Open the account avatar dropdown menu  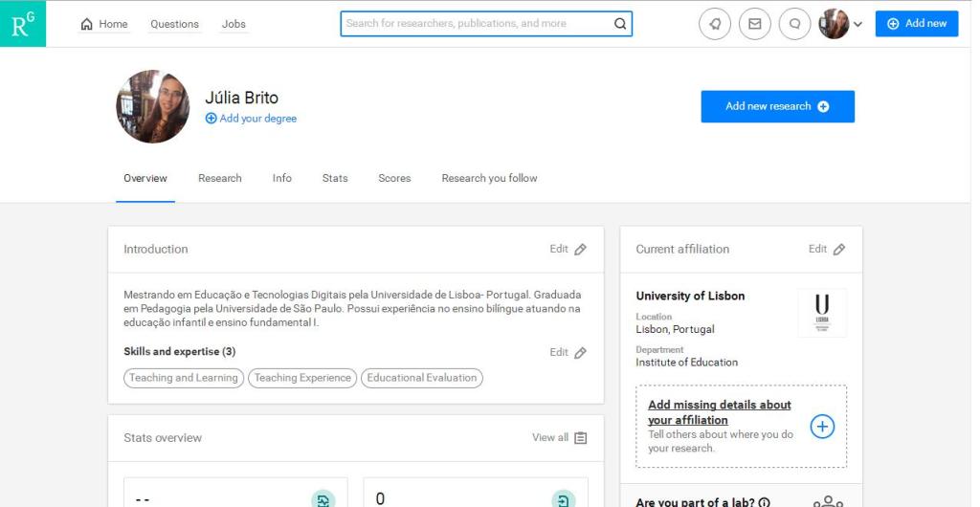[840, 24]
